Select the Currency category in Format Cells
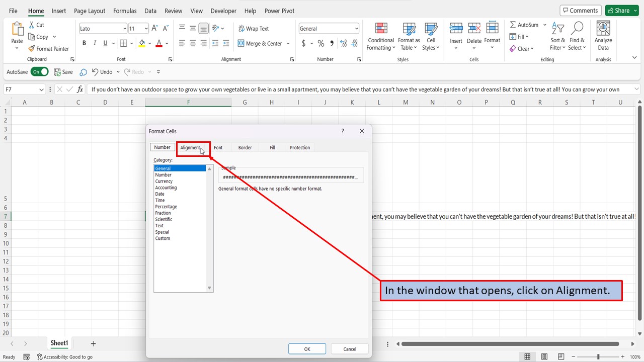 click(x=164, y=181)
